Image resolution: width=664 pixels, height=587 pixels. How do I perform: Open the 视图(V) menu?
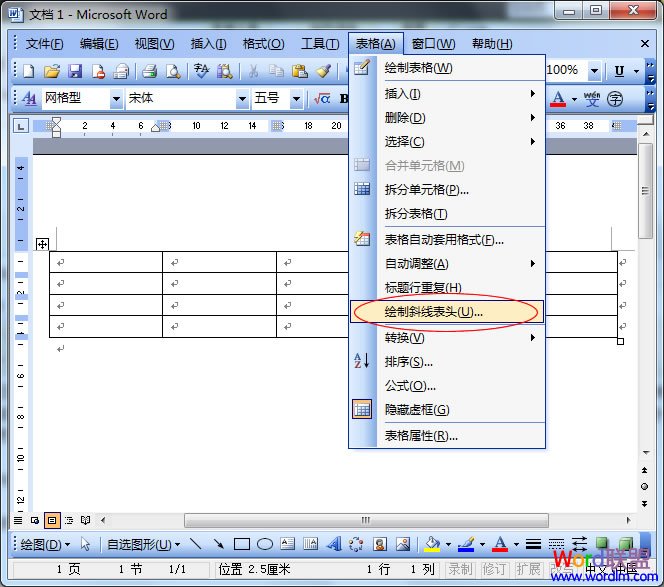pyautogui.click(x=154, y=44)
